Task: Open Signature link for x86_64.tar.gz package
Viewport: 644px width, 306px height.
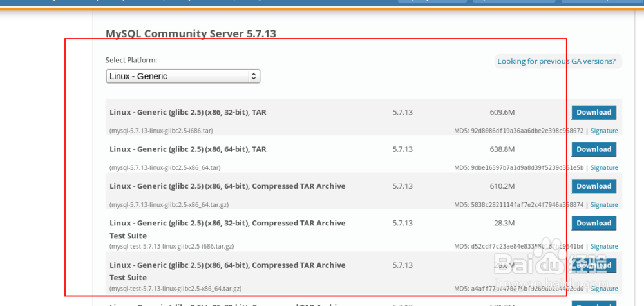Action: point(604,205)
